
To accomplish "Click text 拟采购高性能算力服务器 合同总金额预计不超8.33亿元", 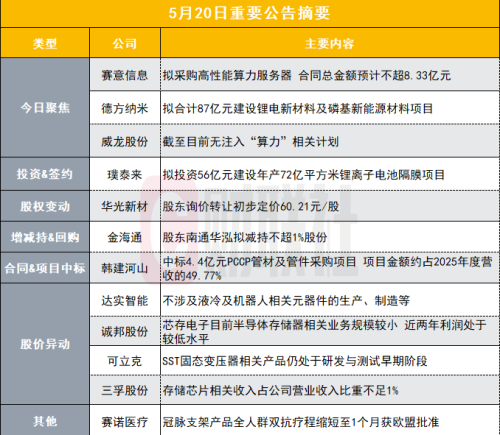I will pos(307,75).
